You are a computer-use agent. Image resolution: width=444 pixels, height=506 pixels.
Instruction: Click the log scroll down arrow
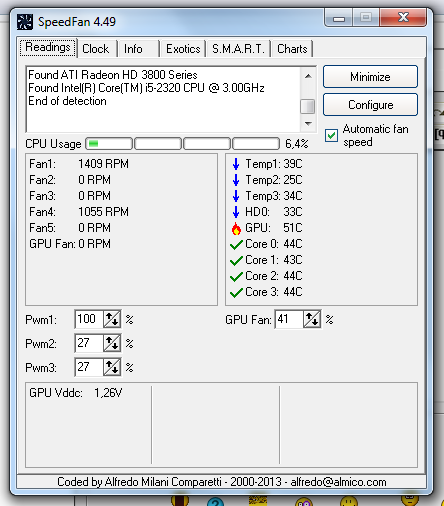coord(308,124)
